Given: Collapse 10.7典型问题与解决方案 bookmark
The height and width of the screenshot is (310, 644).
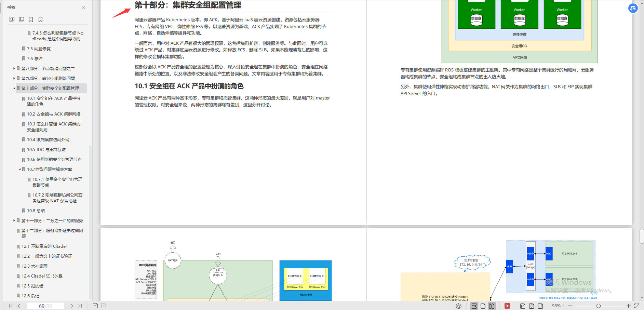Looking at the screenshot, I should 19,169.
